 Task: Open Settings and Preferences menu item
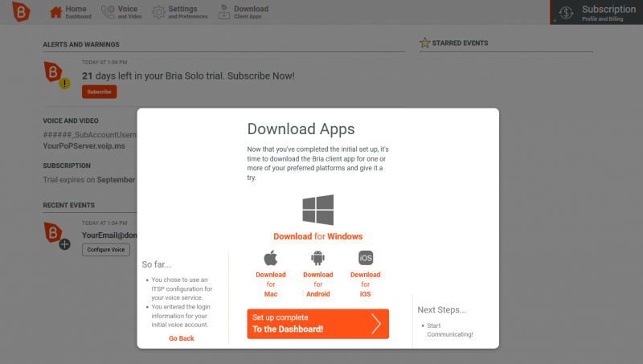tap(179, 12)
